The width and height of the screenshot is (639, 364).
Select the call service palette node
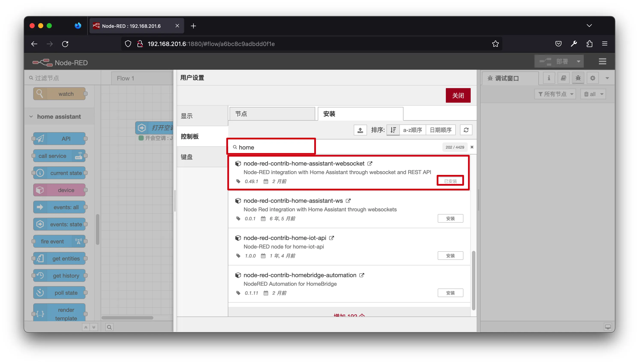59,156
